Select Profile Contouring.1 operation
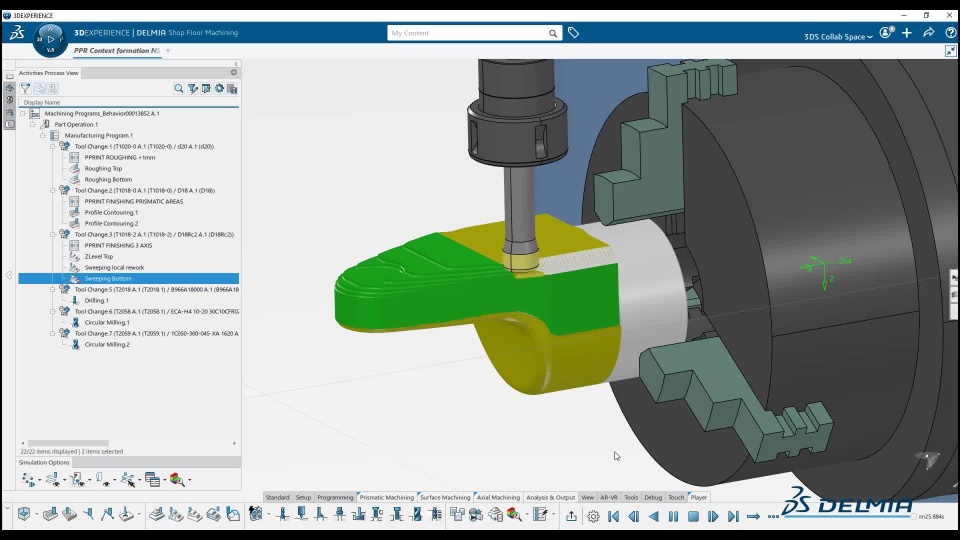Viewport: 960px width, 540px height. pos(111,212)
